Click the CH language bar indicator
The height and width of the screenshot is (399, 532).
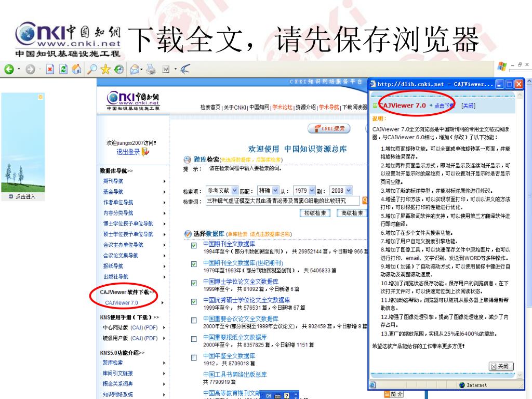[x=269, y=395]
